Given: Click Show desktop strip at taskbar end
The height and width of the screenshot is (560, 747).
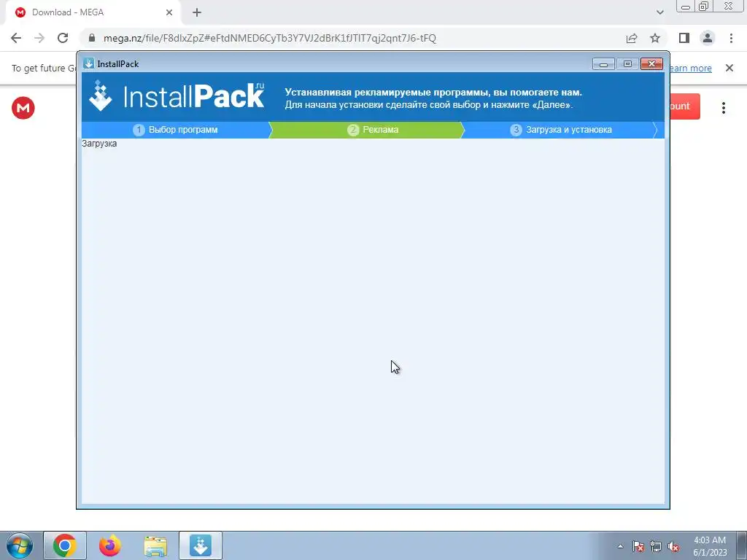Looking at the screenshot, I should pos(741,545).
